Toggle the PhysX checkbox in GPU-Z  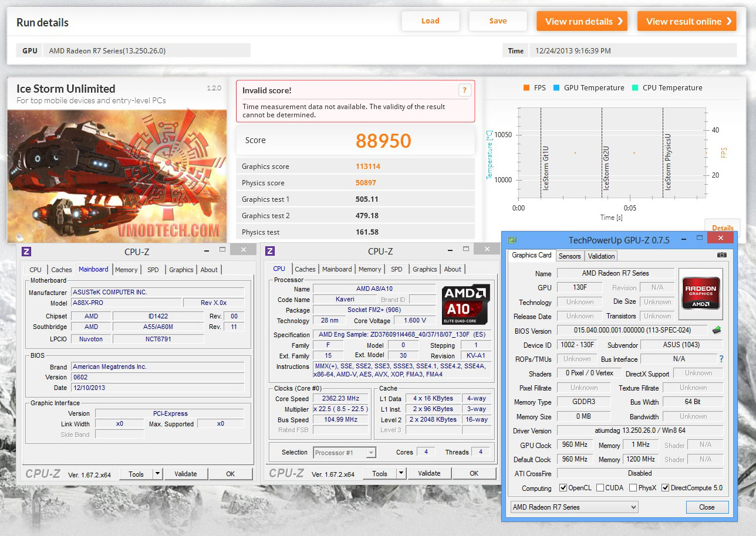pos(633,488)
